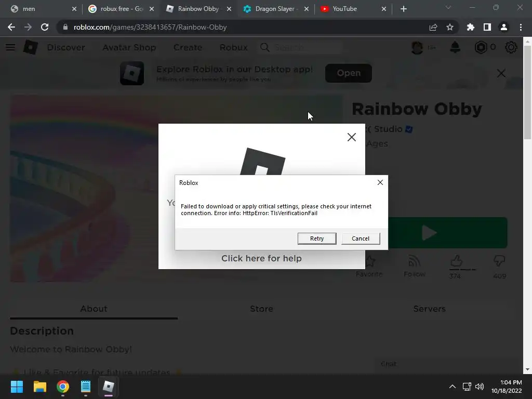Image resolution: width=532 pixels, height=399 pixels.
Task: Open the Roblox hamburger navigation menu
Action: pyautogui.click(x=10, y=47)
